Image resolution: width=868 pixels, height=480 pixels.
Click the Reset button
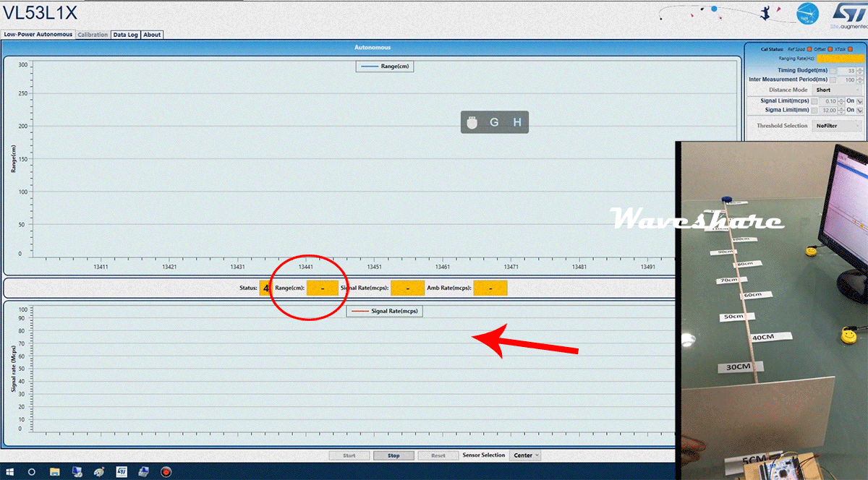438,455
